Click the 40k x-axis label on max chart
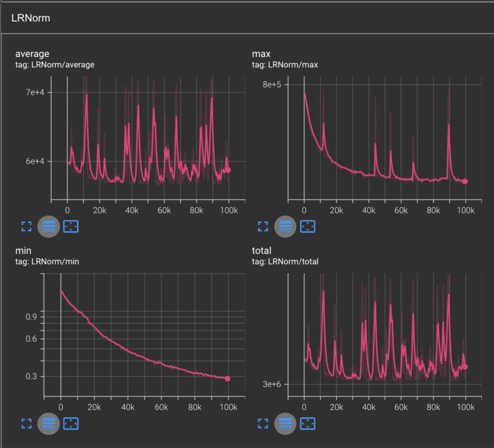Image resolution: width=494 pixels, height=448 pixels. [x=369, y=210]
